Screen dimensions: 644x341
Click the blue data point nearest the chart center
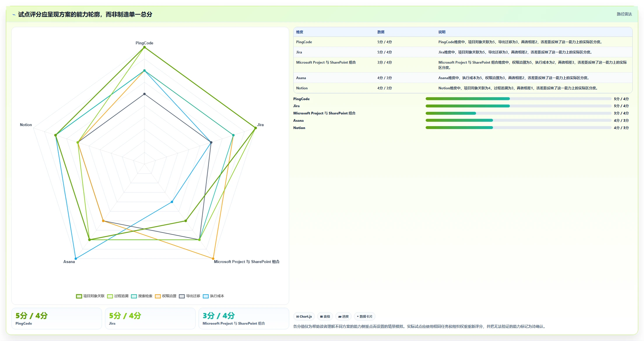pyautogui.click(x=172, y=202)
